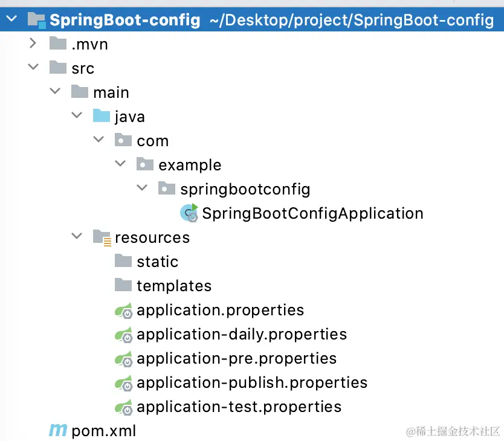
Task: Click the blue java source folder icon
Action: 102,117
